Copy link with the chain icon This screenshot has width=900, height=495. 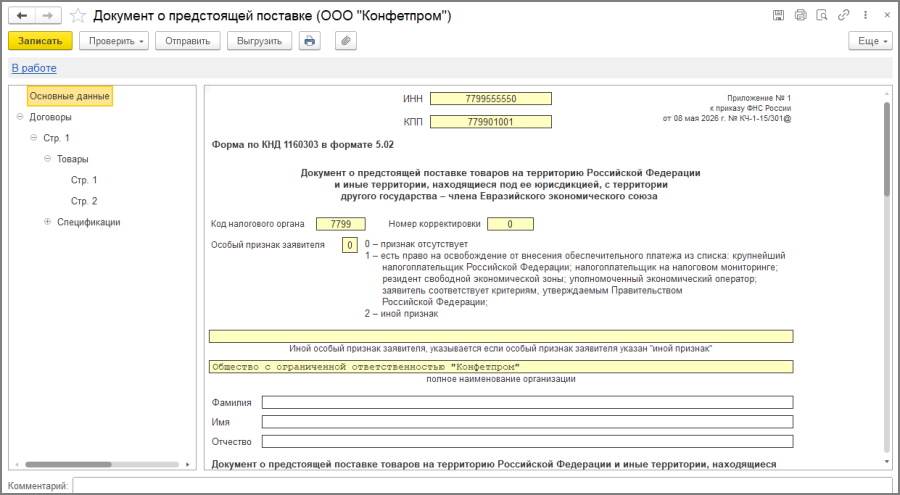coord(843,16)
